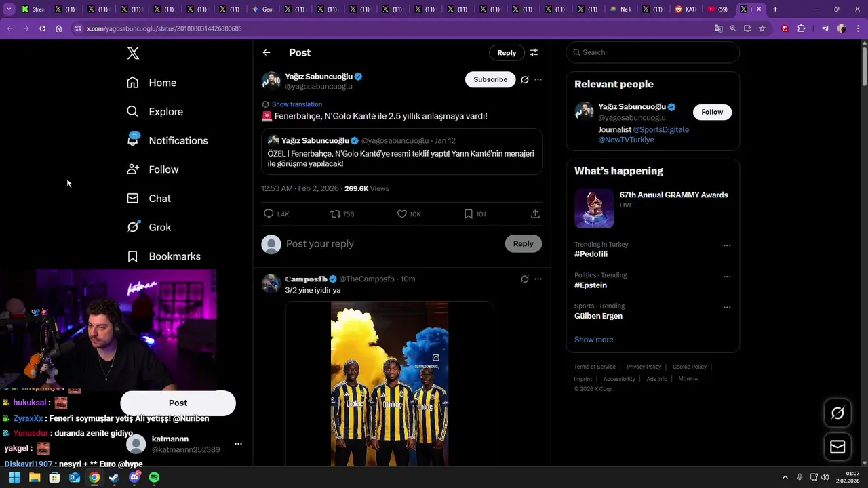Click the white Post button
The width and height of the screenshot is (868, 488).
point(178,403)
